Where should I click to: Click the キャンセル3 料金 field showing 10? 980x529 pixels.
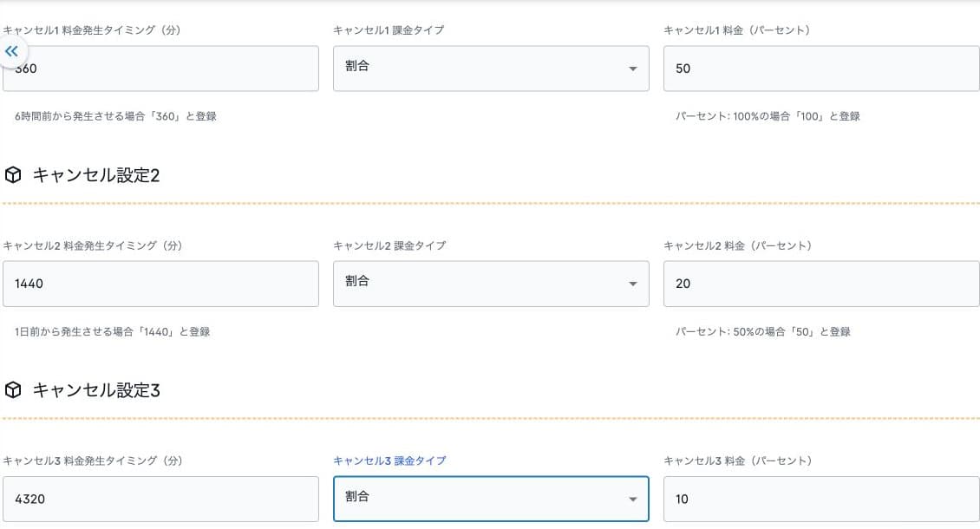[x=821, y=499]
